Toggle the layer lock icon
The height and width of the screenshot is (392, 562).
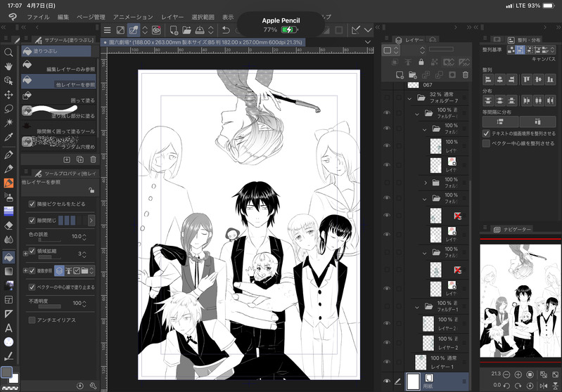(421, 63)
